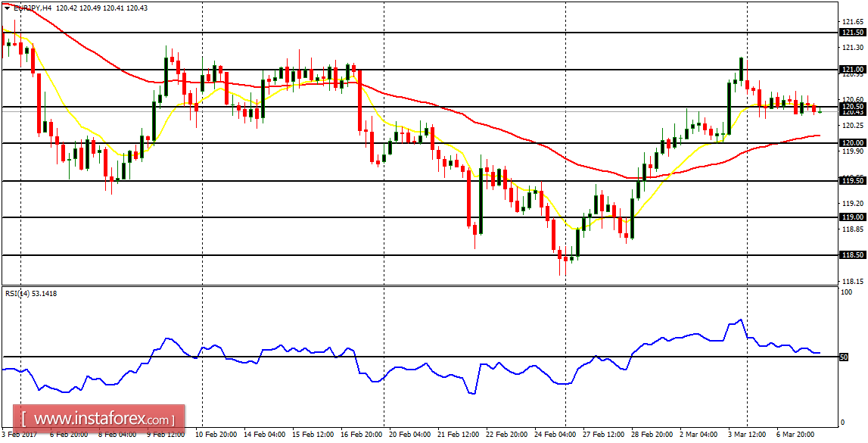Click the 118.50 price level label

[852, 254]
